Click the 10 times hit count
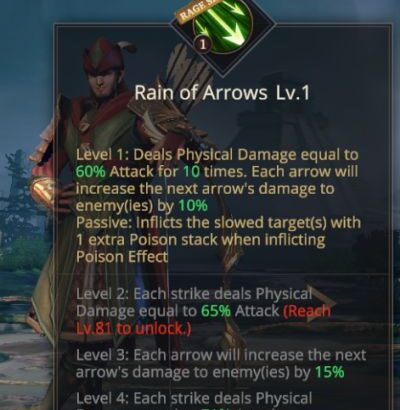The height and width of the screenshot is (410, 400). 191,172
